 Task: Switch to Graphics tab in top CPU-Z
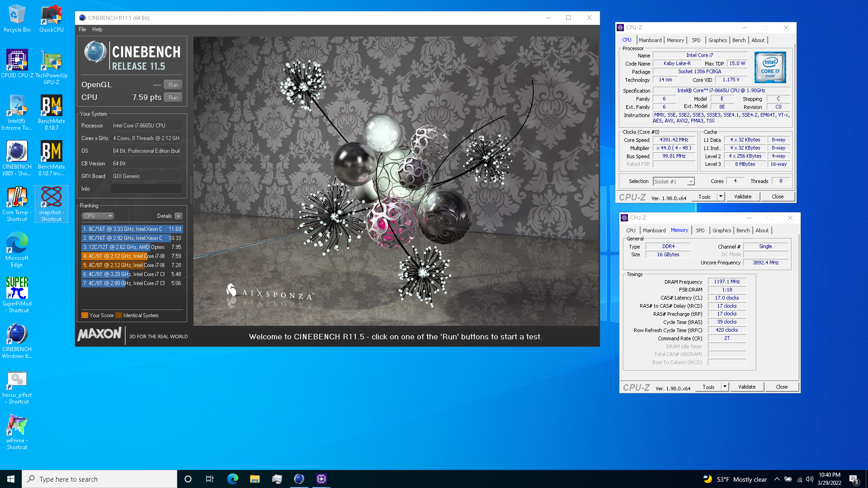(718, 40)
